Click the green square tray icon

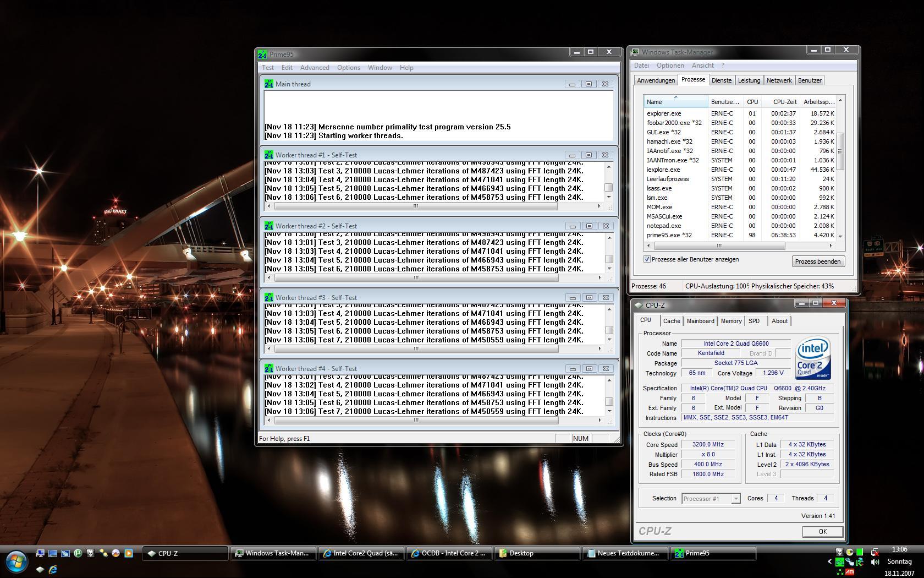[860, 552]
